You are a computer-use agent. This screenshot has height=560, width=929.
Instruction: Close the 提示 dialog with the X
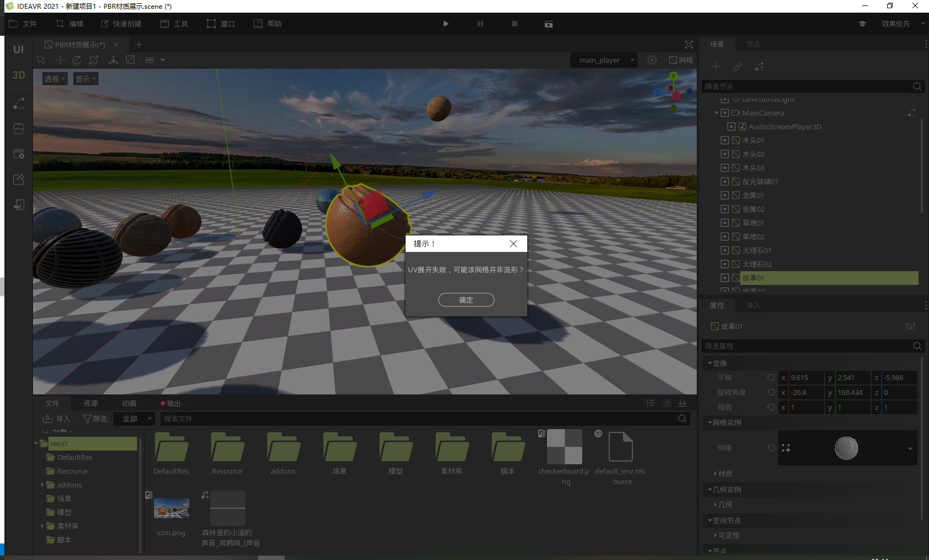(513, 244)
